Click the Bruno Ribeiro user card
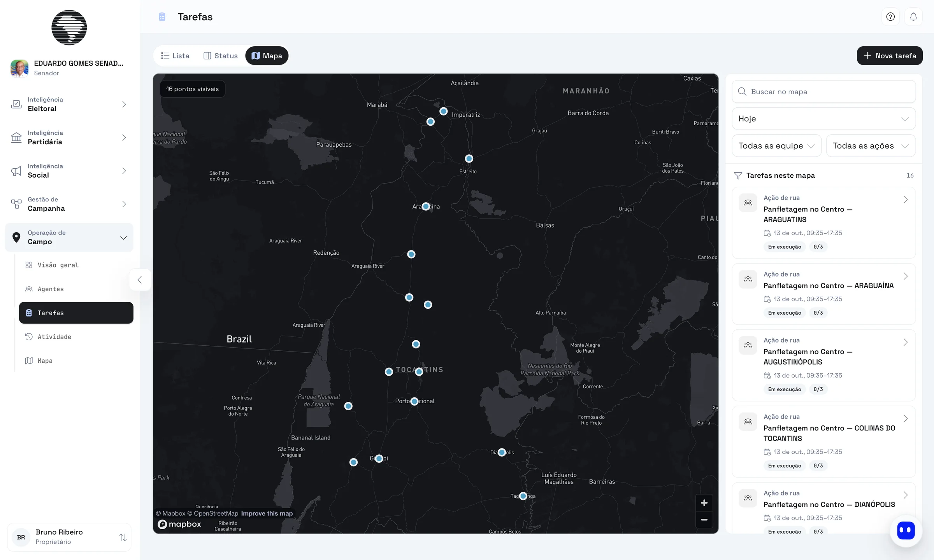 tap(69, 537)
